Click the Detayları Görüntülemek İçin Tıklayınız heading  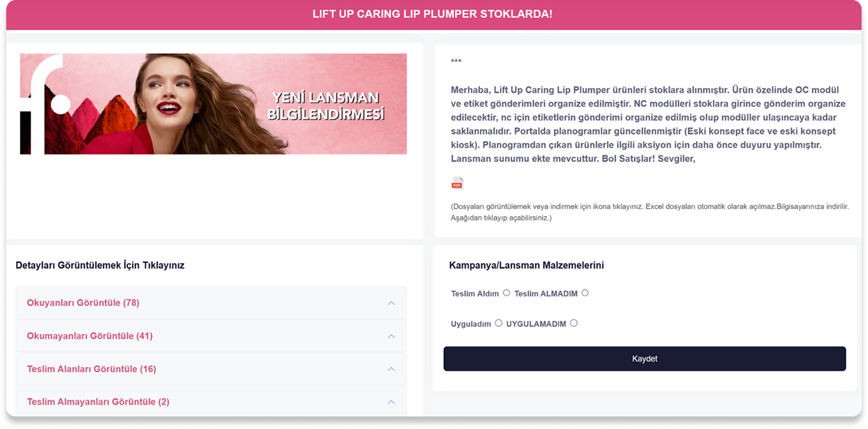pos(100,266)
